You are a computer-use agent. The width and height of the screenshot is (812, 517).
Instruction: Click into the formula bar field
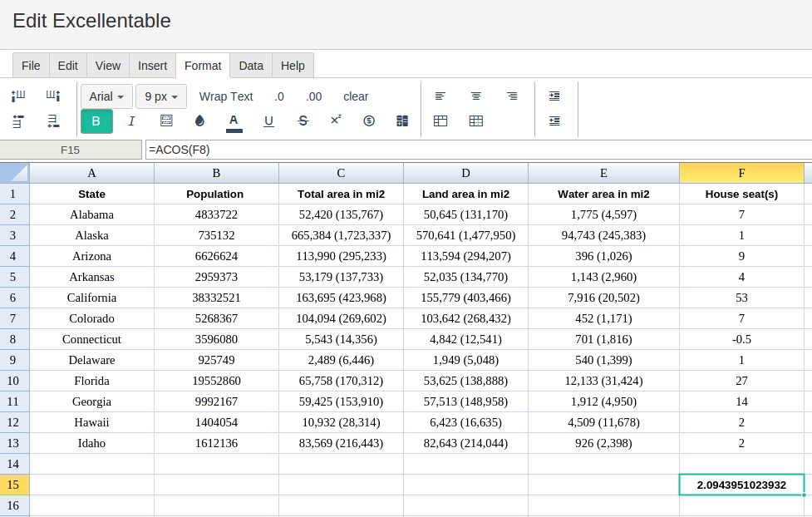478,150
